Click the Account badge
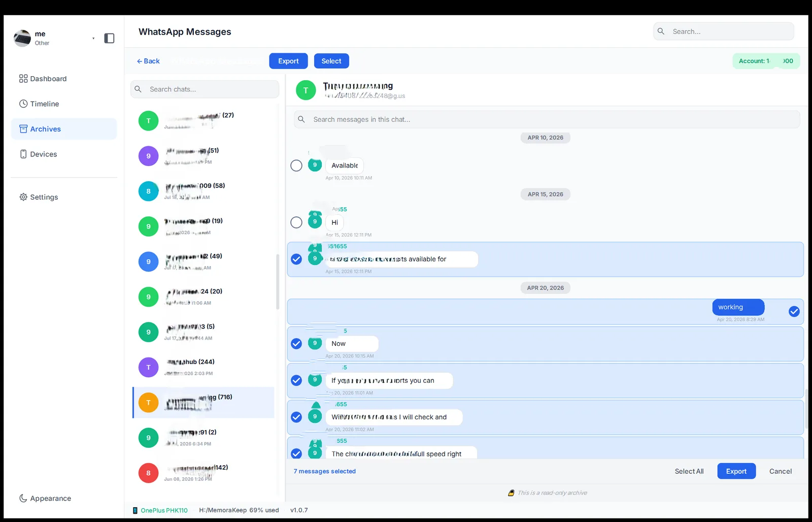Viewport: 812px width, 522px height. pyautogui.click(x=766, y=61)
